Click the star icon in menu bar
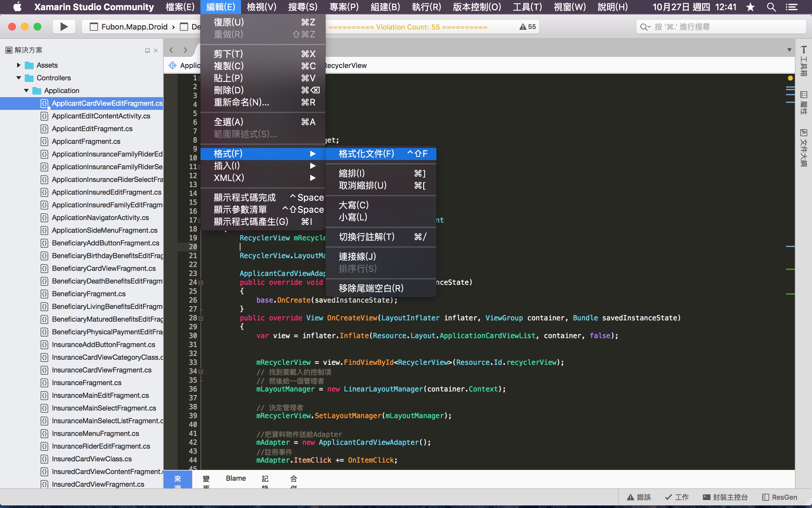 pos(750,7)
